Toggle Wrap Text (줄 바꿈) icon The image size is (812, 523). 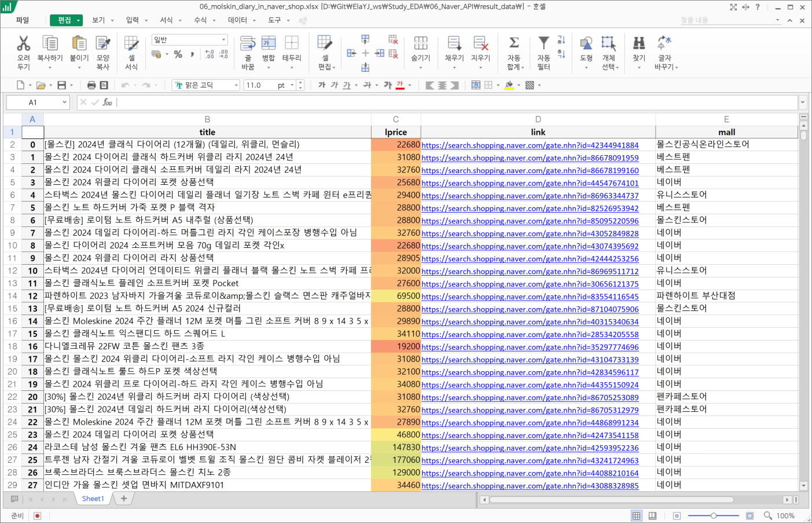point(248,43)
